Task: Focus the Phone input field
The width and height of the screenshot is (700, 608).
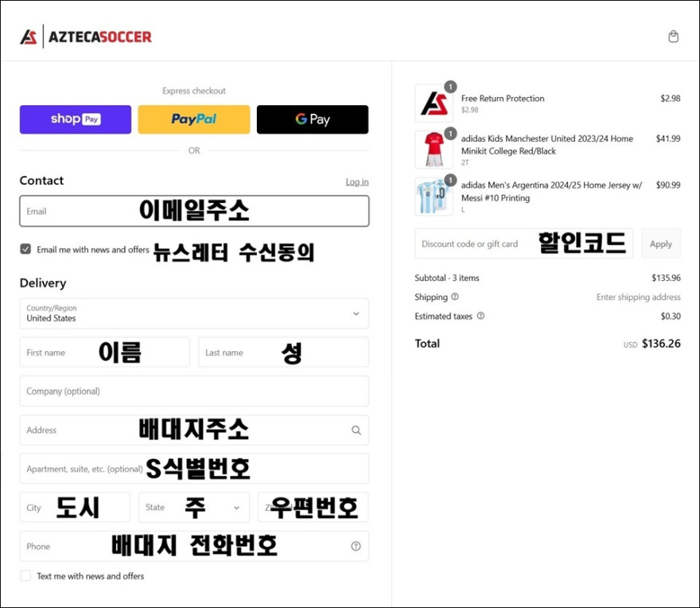Action: point(194,546)
